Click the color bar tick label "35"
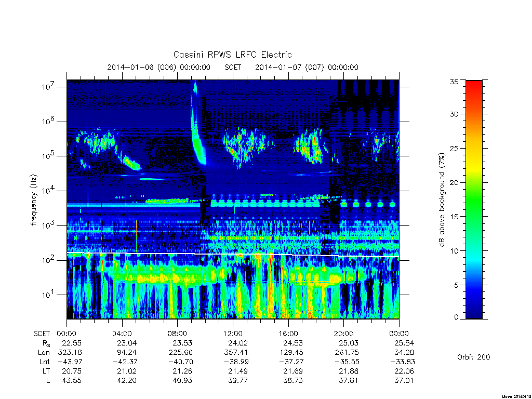The image size is (532, 399). point(454,82)
